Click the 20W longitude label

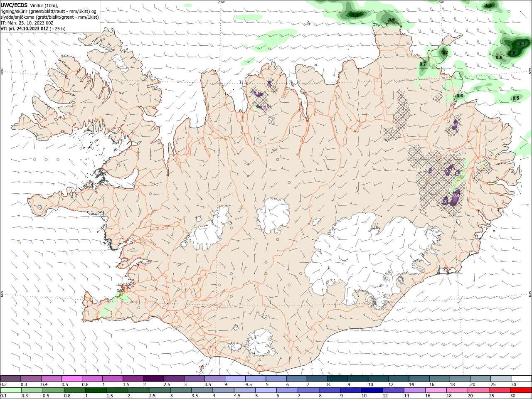pos(221,2)
